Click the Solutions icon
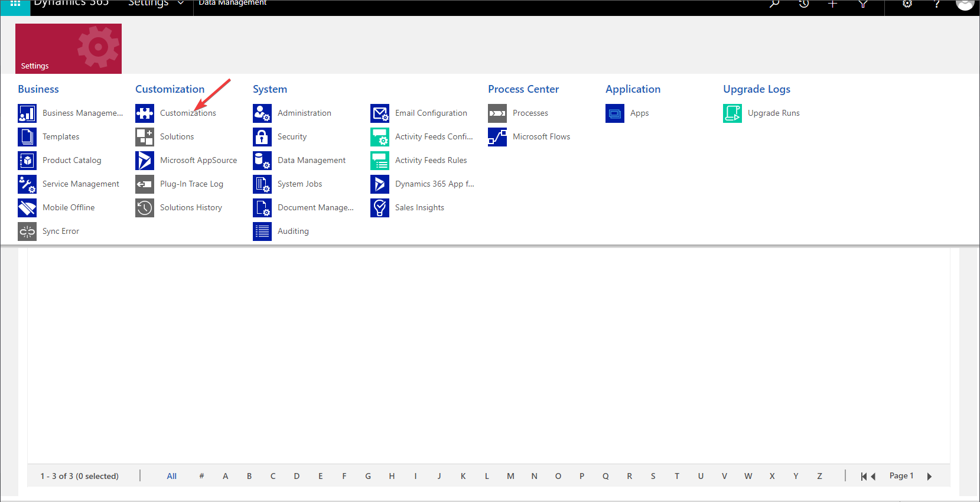980x502 pixels. (145, 137)
